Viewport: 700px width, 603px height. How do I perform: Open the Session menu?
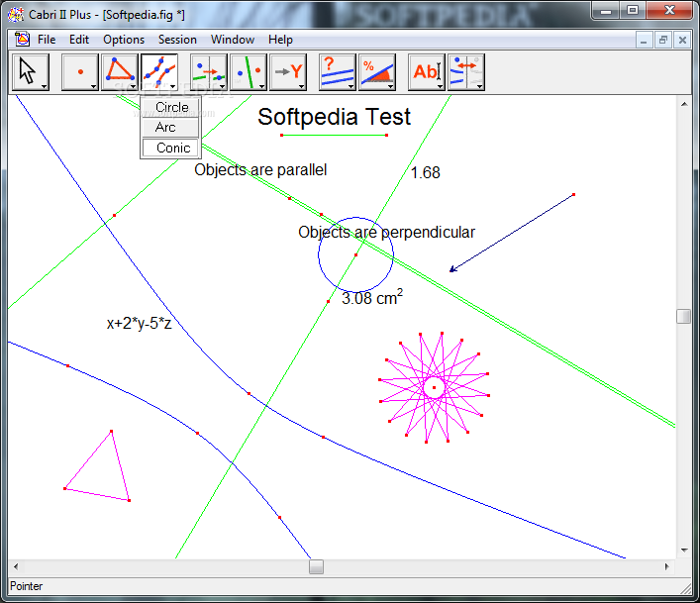177,40
